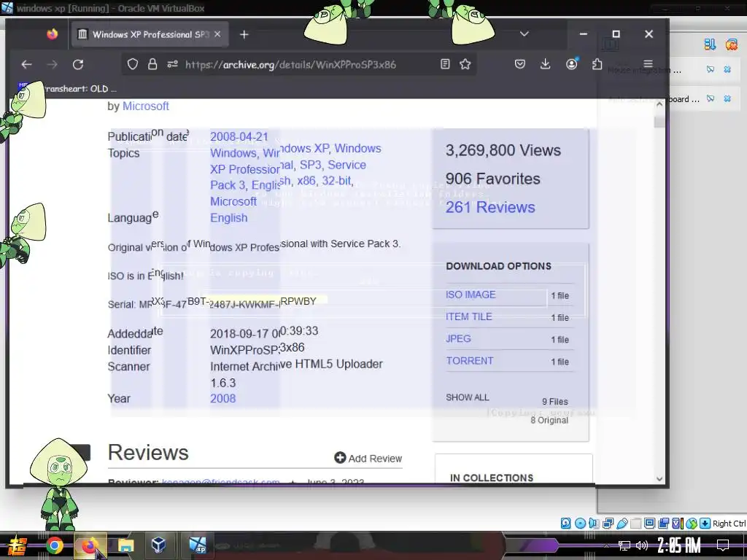Click the 2:05 AM taskbar clock
This screenshot has height=560, width=747.
[679, 545]
